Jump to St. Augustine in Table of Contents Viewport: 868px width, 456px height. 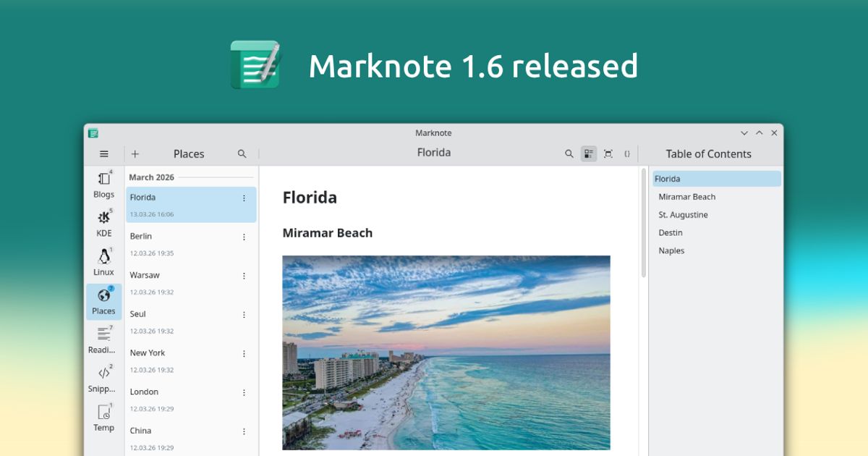[x=716, y=215]
